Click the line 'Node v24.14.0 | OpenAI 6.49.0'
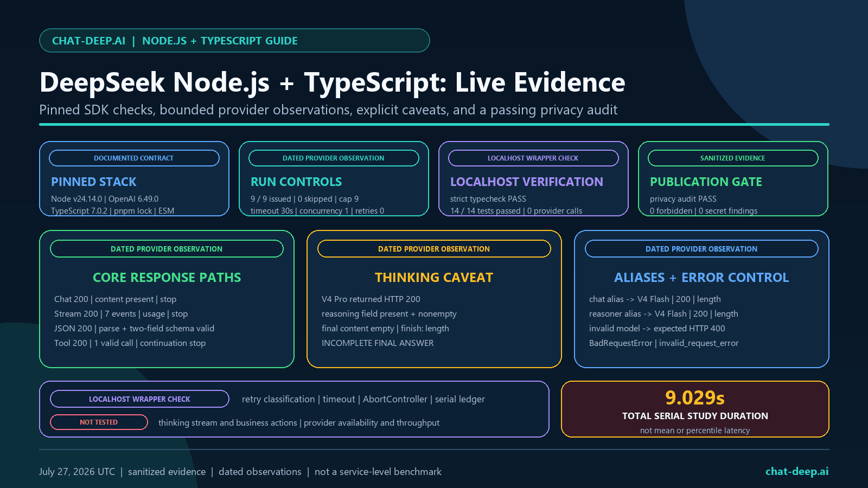This screenshot has width=868, height=488. [x=105, y=199]
